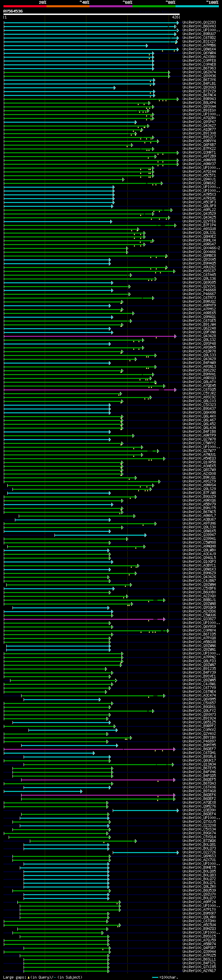Click the green ~80% identity legend bar
Viewport: 222px width, 980px height.
[154, 6]
